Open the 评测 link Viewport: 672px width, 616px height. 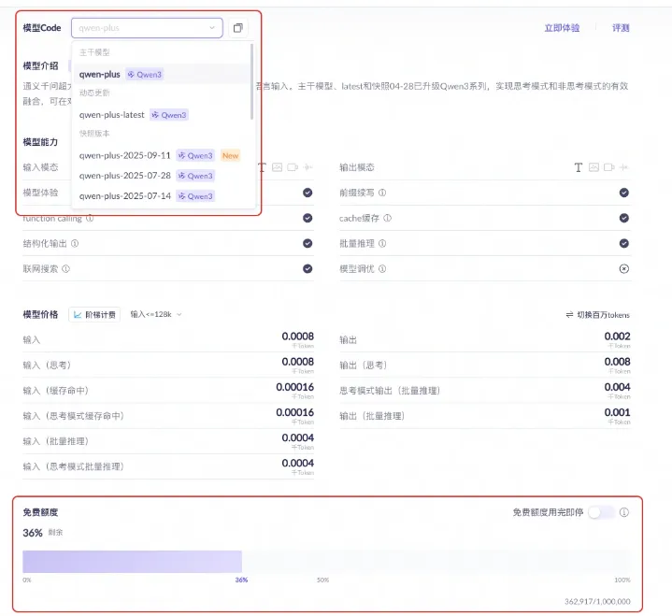(x=621, y=28)
